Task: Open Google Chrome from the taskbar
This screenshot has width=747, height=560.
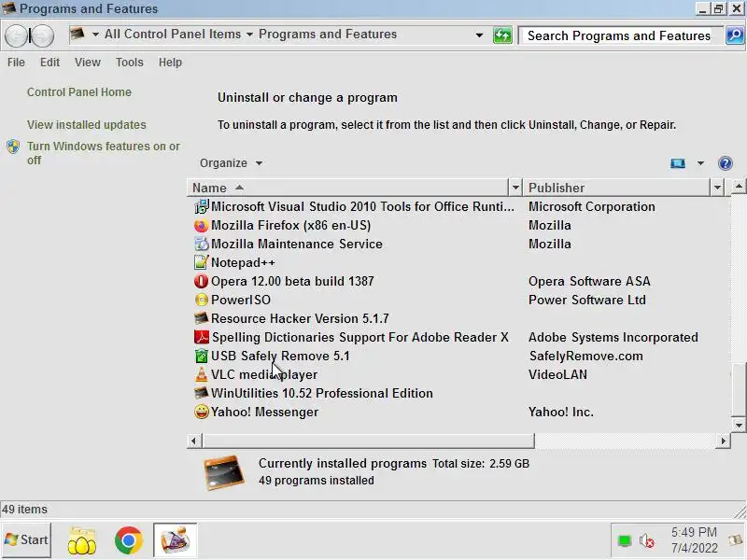Action: pyautogui.click(x=129, y=540)
